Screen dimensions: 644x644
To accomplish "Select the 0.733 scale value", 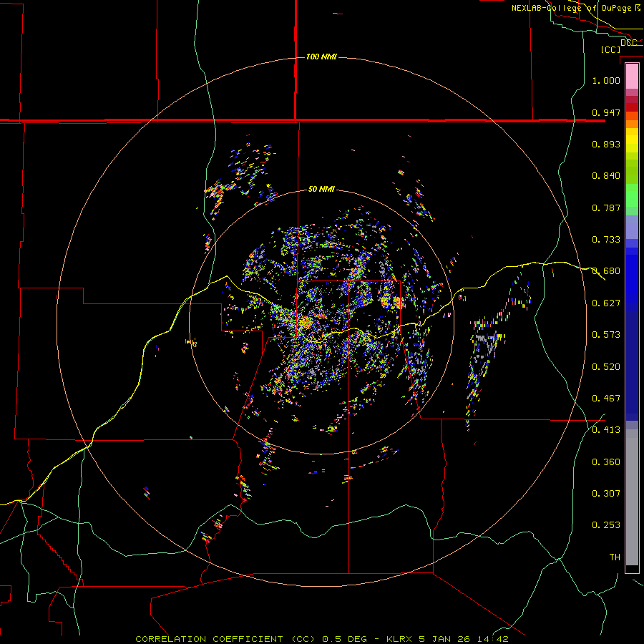I will tap(606, 240).
